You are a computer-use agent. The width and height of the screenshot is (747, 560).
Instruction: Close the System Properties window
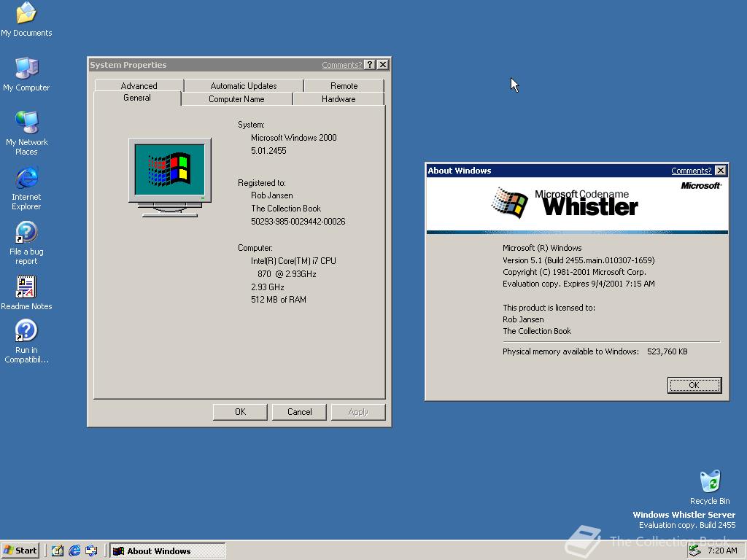pos(382,65)
